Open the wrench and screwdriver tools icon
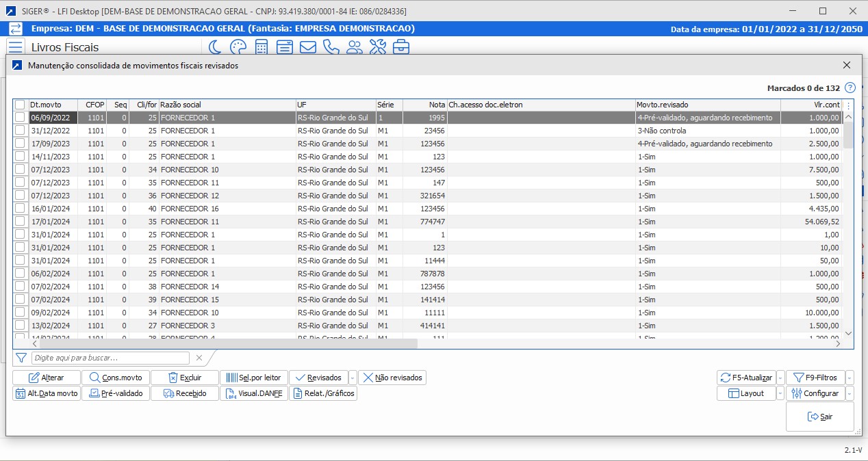868x461 pixels. 378,47
